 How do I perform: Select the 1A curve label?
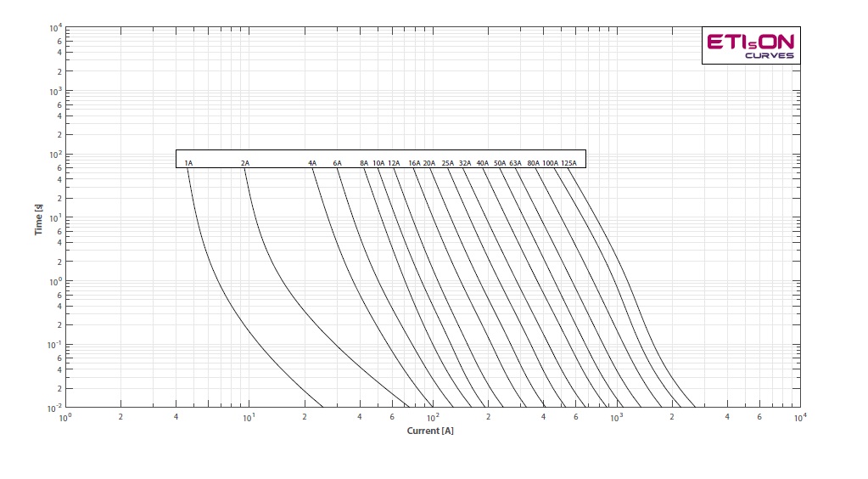[x=188, y=163]
